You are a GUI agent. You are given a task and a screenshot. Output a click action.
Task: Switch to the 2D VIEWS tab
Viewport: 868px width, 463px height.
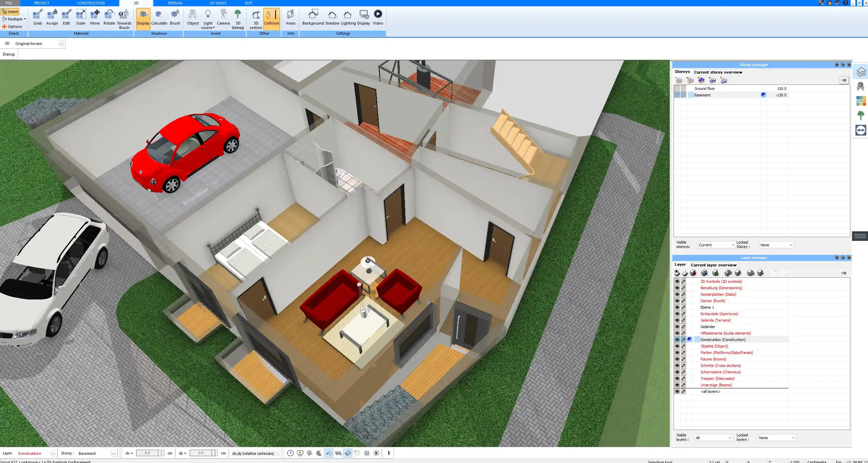(218, 3)
